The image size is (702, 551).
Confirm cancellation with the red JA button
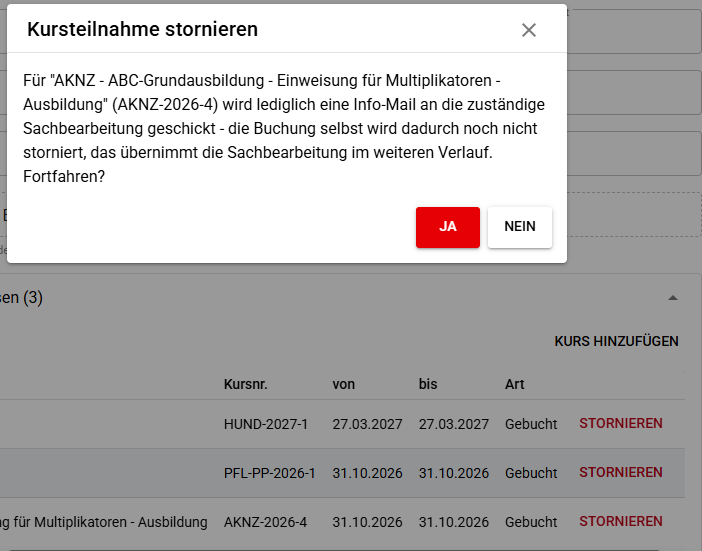click(x=448, y=227)
